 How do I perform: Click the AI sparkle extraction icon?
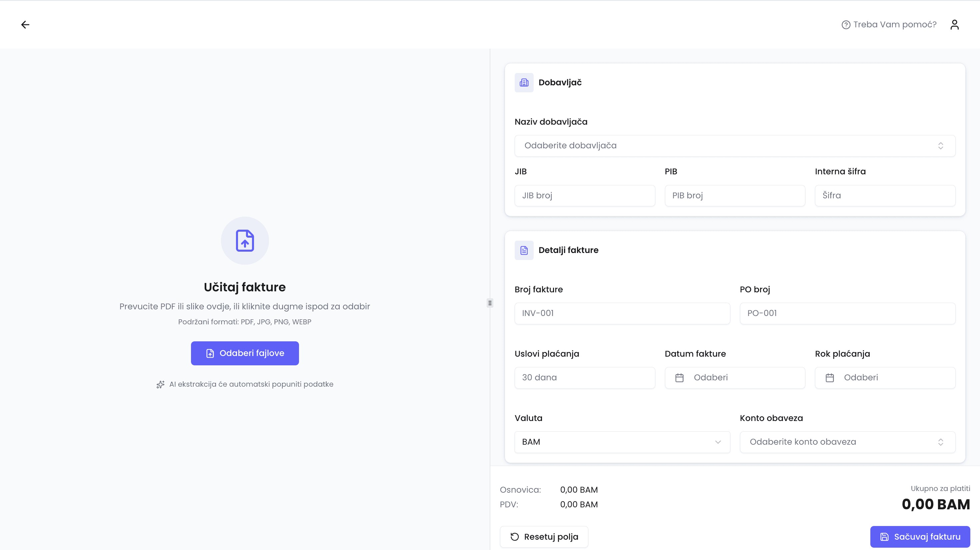[x=160, y=385]
